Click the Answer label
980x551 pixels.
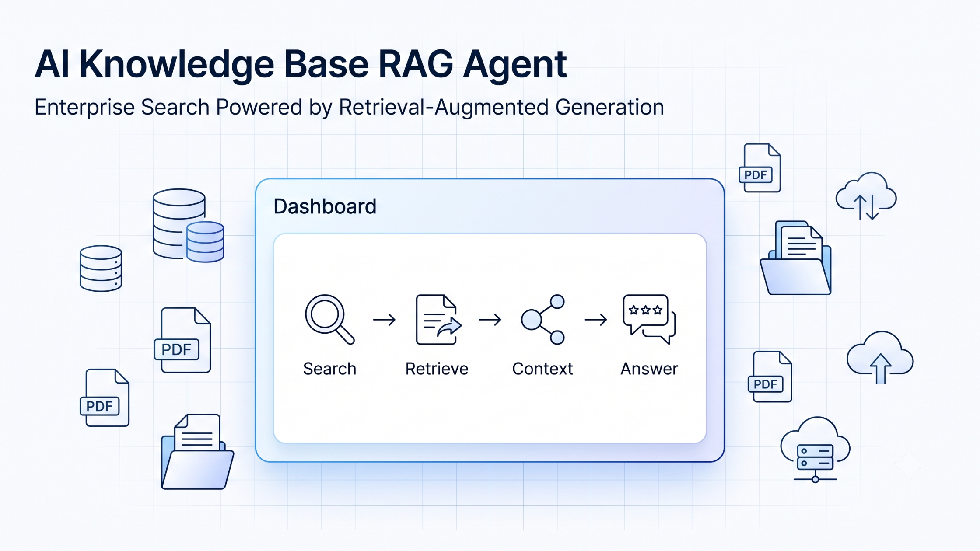649,369
